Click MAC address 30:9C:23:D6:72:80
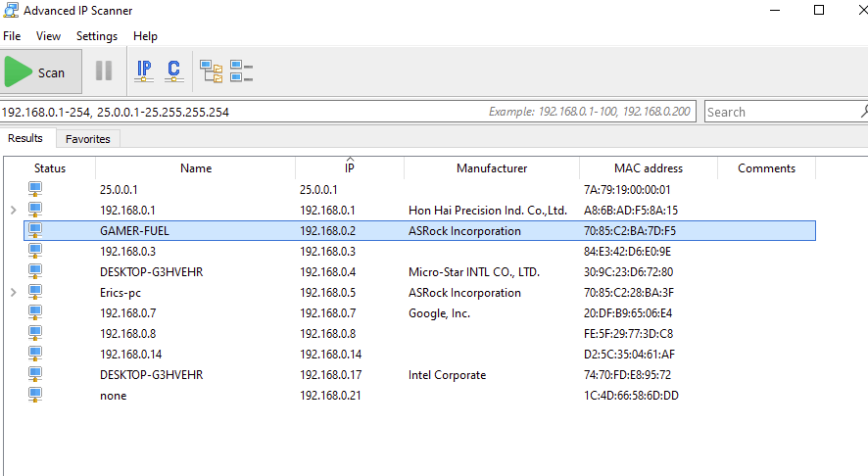Screen dimensions: 868x476 click(628, 271)
